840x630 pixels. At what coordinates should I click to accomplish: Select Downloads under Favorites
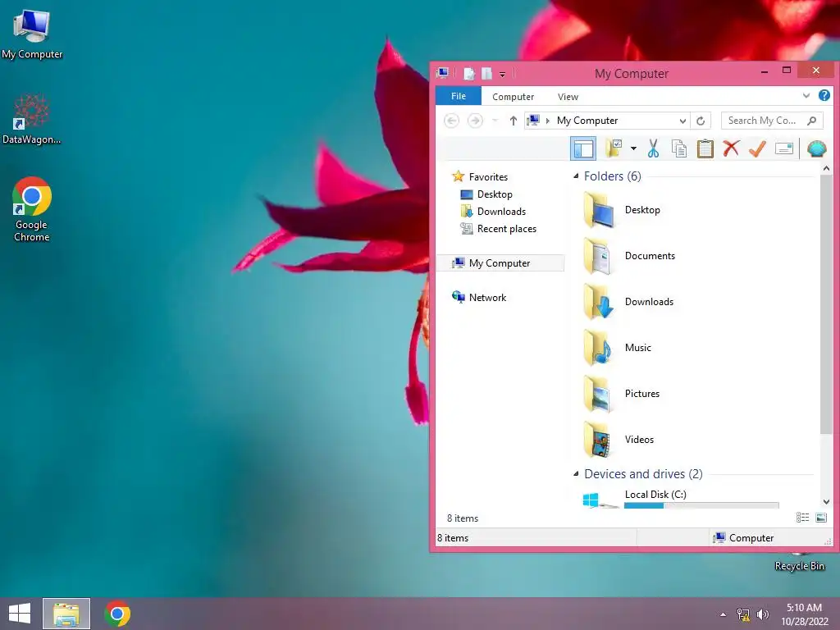pos(493,211)
